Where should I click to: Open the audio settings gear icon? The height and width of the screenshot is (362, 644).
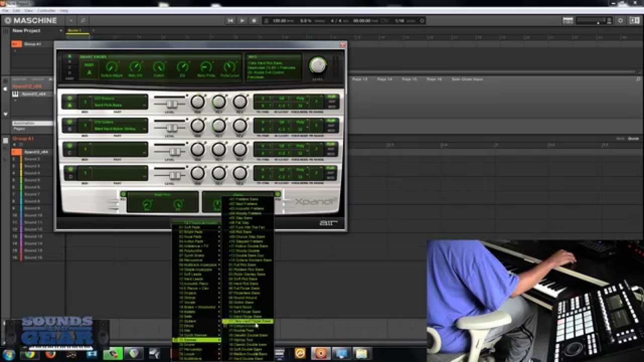click(x=620, y=21)
